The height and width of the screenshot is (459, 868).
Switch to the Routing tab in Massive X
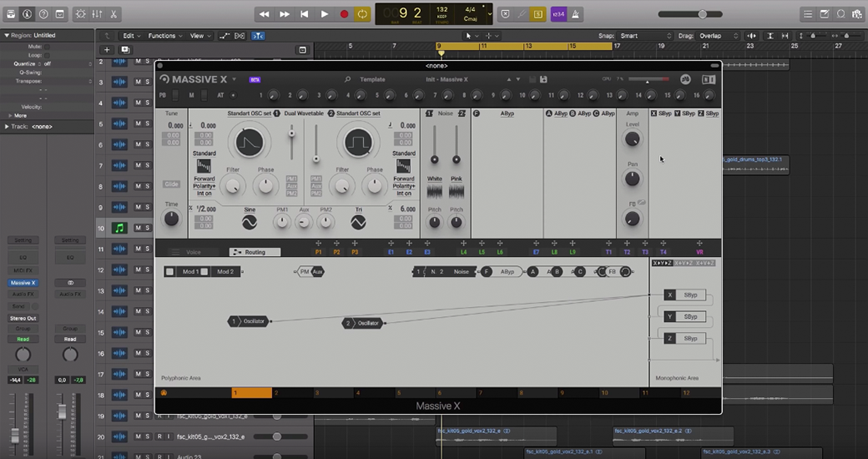point(255,252)
